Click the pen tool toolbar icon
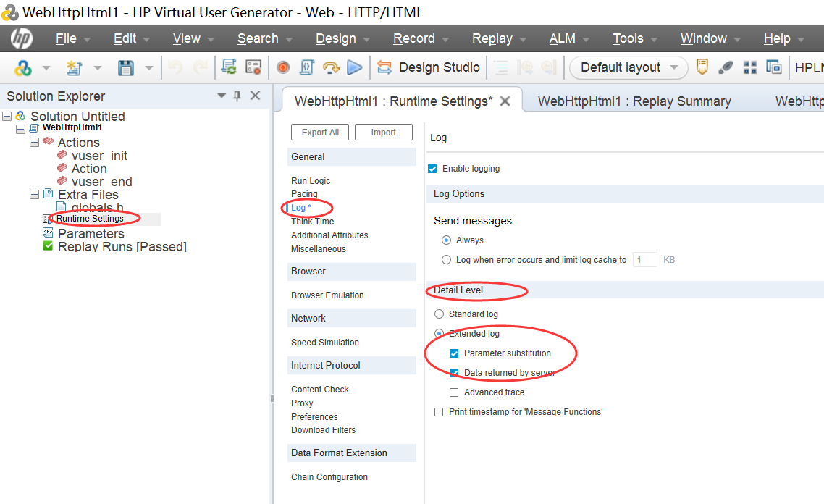 (x=726, y=67)
